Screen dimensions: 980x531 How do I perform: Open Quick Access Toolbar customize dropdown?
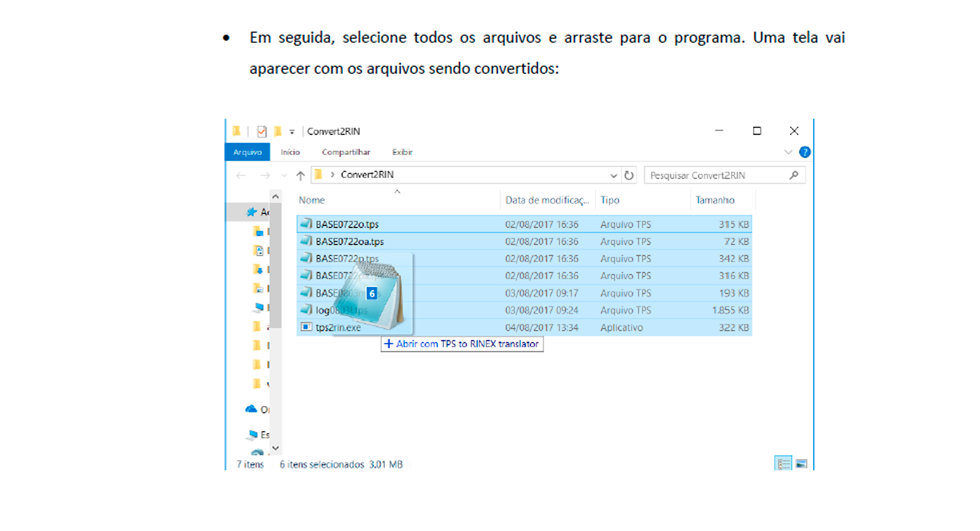292,132
